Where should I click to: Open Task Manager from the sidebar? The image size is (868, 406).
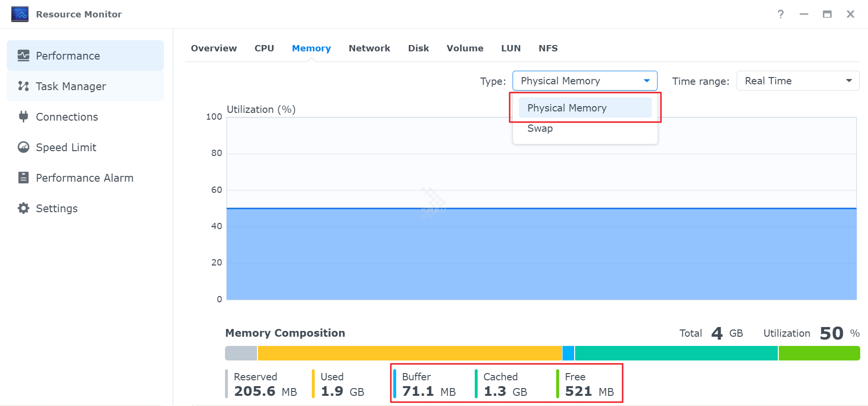tap(71, 86)
